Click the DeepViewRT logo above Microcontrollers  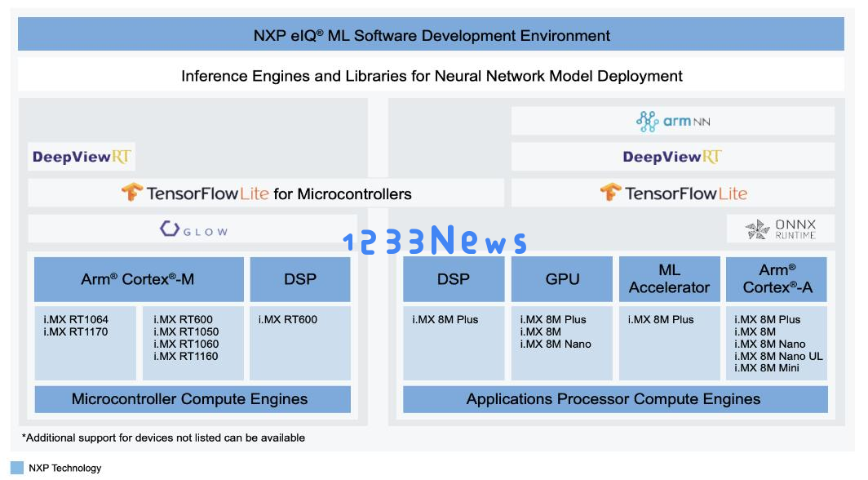click(82, 157)
